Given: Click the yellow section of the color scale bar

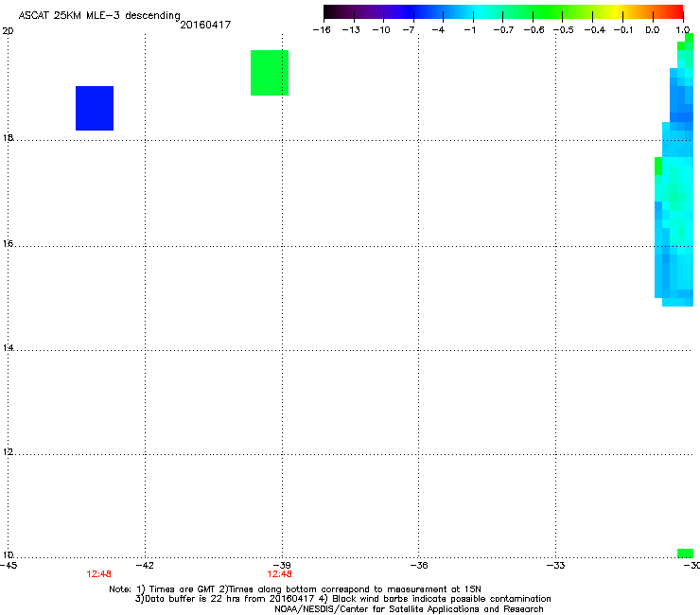Looking at the screenshot, I should click(x=619, y=12).
